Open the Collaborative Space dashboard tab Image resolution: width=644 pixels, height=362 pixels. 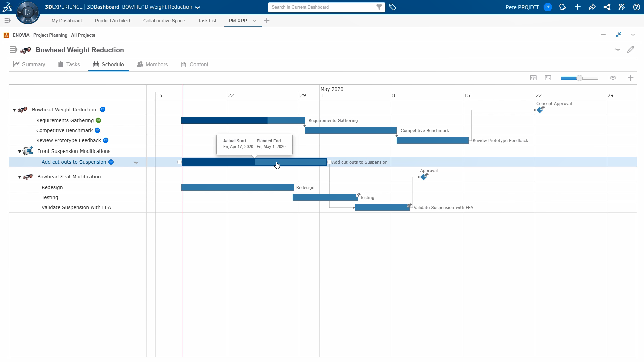[x=164, y=21]
